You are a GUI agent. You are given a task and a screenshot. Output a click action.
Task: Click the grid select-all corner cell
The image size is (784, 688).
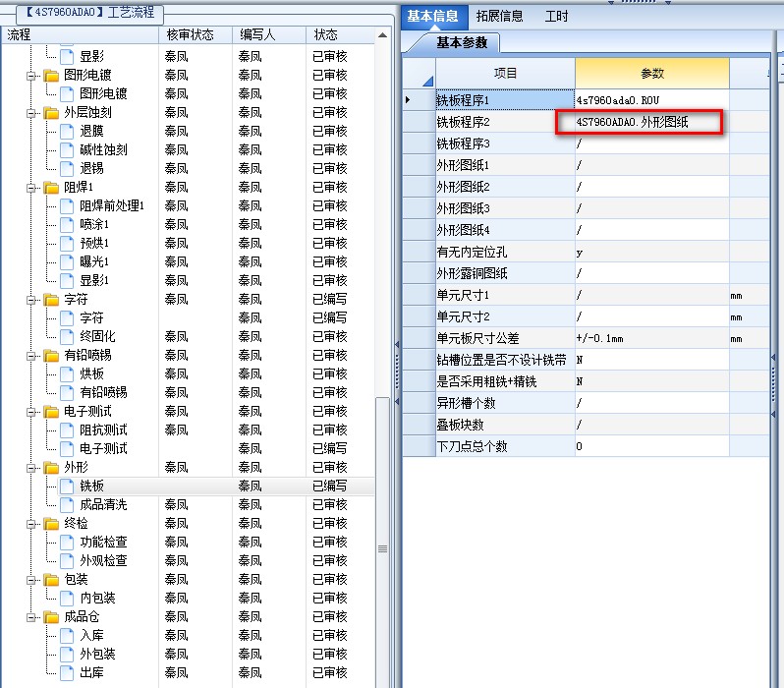[x=419, y=74]
